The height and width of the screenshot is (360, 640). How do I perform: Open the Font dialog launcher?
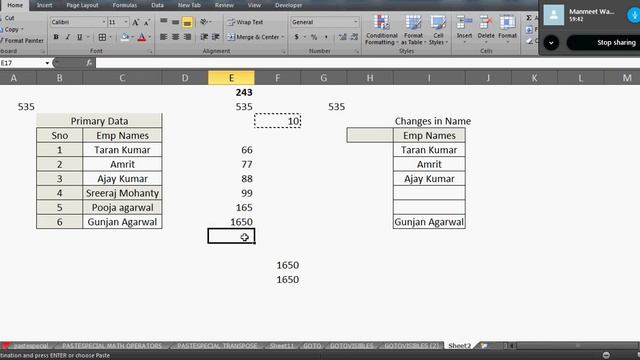150,52
